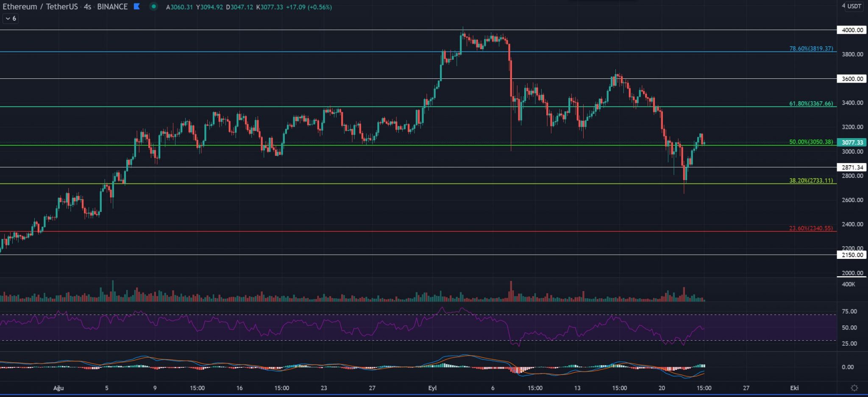
Task: Select the 38.20% Fibonacci level label
Action: (x=811, y=180)
